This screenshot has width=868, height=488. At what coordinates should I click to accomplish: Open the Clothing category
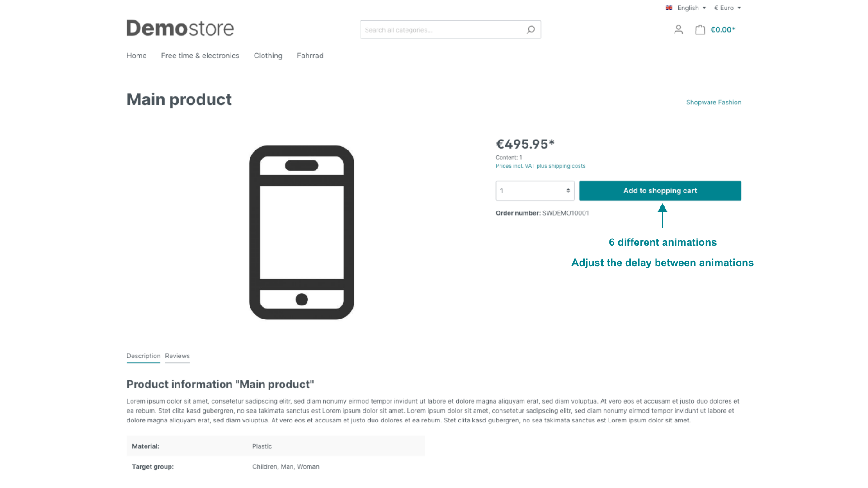coord(268,56)
